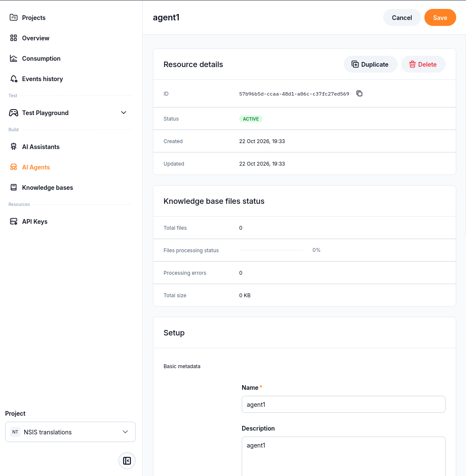Click the ID value 57b96b5d-ccaa-48d1-a06c-c37fc27ed569
The width and height of the screenshot is (466, 476).
[294, 94]
